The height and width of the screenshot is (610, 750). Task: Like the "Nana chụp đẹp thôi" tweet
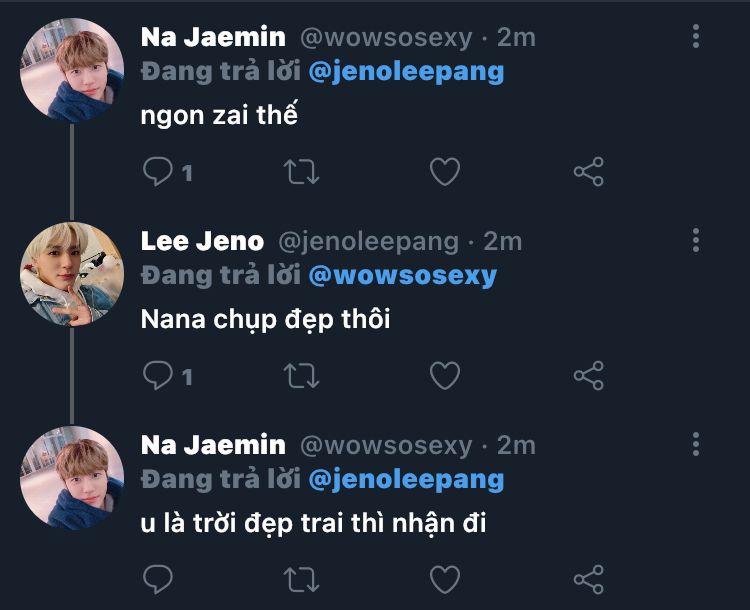[444, 375]
